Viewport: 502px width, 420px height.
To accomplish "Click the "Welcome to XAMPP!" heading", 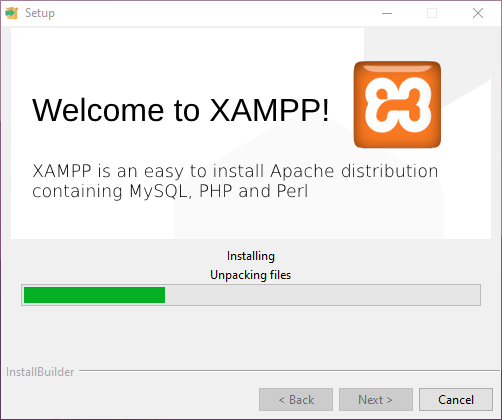I will 180,110.
